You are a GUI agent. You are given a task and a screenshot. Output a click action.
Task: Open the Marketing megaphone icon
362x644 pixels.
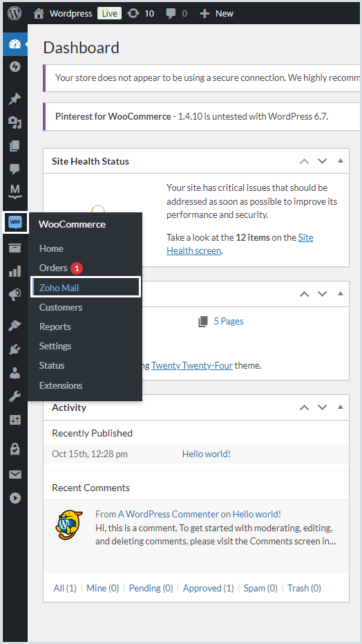click(15, 295)
